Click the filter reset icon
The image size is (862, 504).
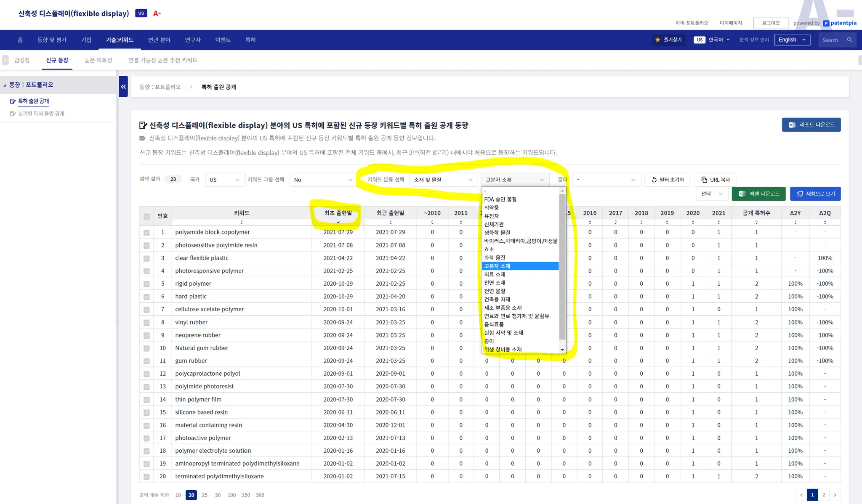(x=654, y=180)
